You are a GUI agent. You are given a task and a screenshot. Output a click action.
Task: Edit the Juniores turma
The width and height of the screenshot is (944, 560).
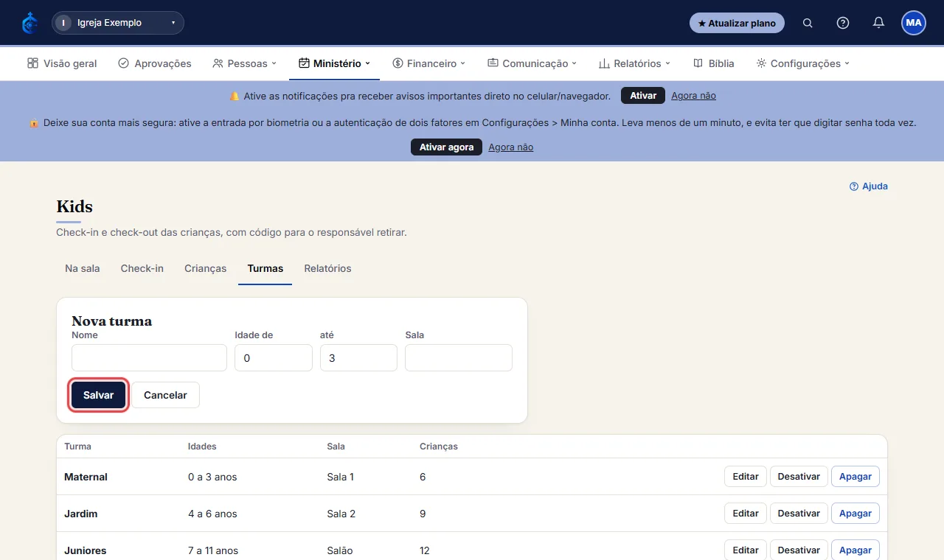(746, 550)
